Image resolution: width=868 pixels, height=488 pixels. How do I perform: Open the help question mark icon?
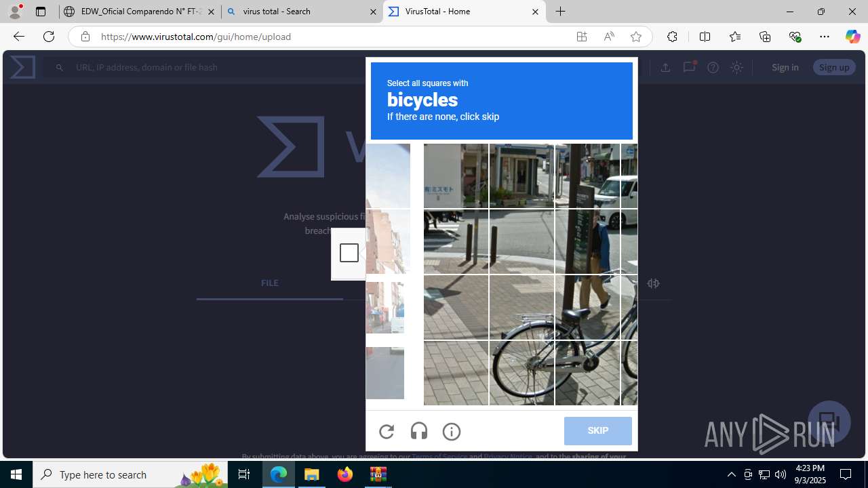point(713,67)
